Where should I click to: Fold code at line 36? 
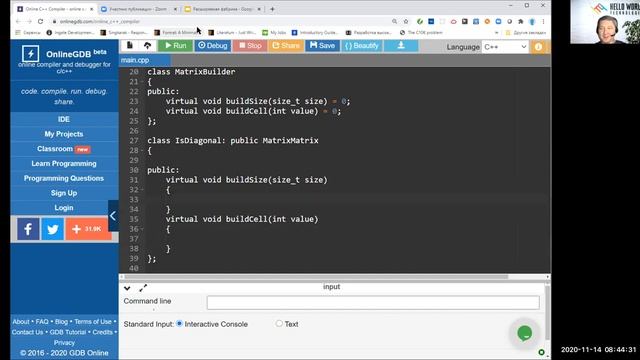(x=142, y=229)
